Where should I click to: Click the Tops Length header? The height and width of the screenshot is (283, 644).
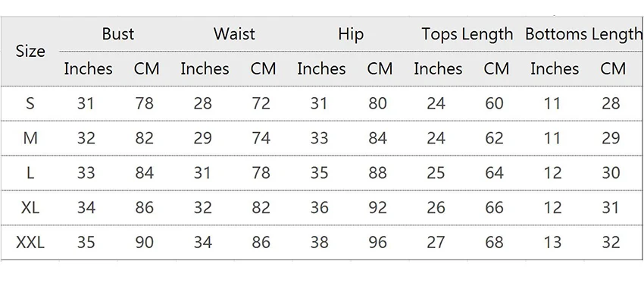tap(467, 35)
